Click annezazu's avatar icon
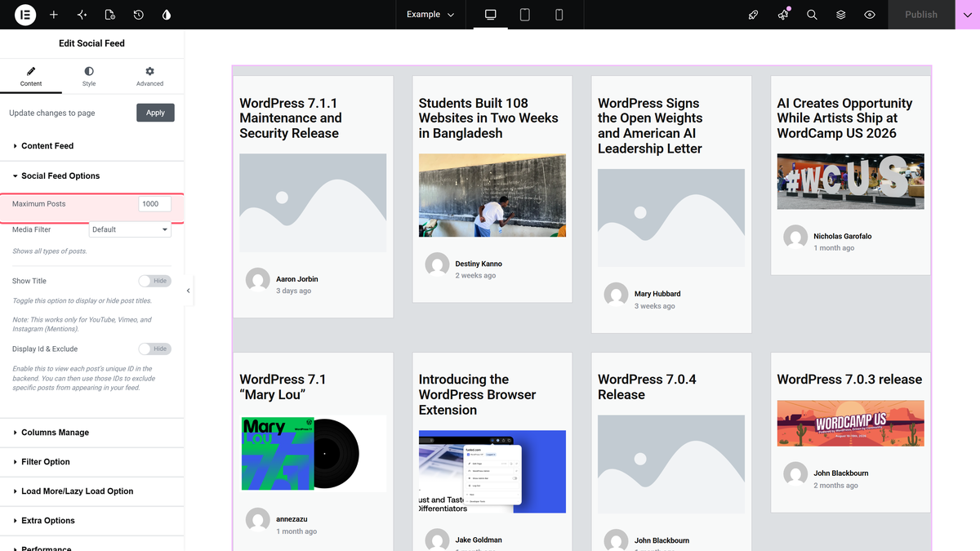This screenshot has height=551, width=980. pyautogui.click(x=258, y=520)
